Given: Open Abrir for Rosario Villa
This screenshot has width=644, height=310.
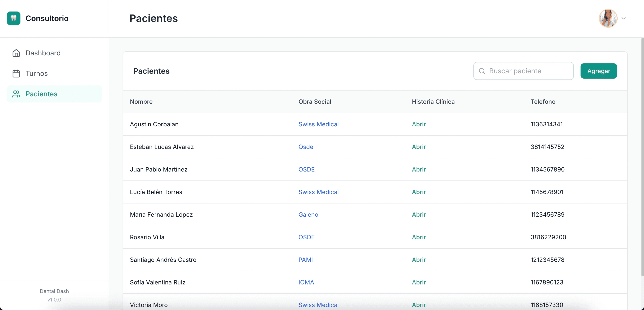Looking at the screenshot, I should [x=419, y=237].
